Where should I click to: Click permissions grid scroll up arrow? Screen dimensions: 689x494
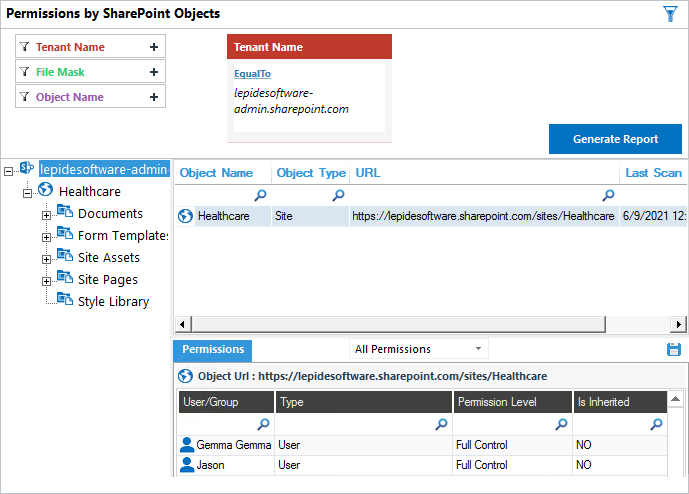tap(675, 399)
